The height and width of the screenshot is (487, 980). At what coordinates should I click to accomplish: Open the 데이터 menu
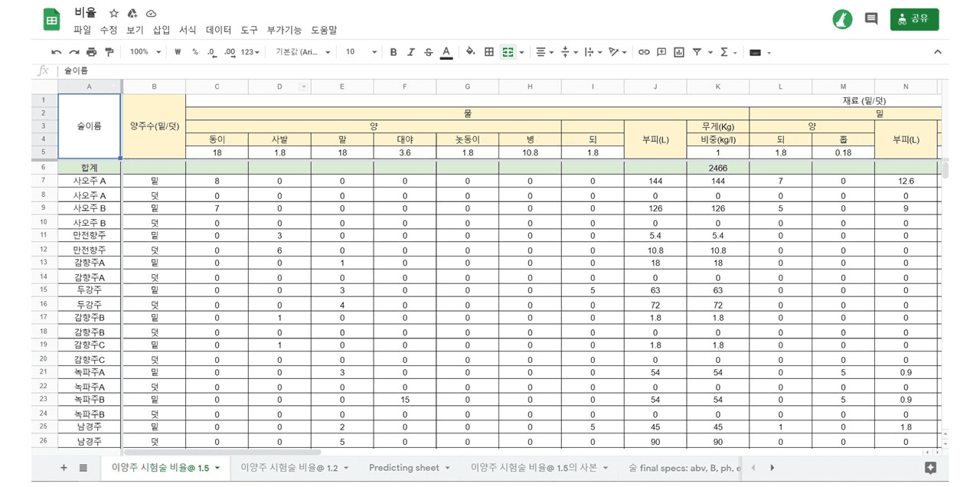219,30
